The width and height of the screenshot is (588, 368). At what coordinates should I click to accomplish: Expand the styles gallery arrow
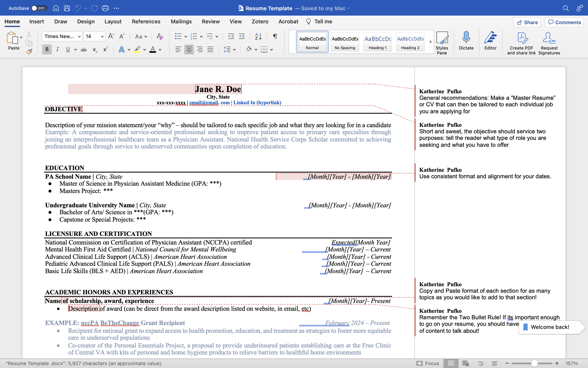(x=430, y=42)
